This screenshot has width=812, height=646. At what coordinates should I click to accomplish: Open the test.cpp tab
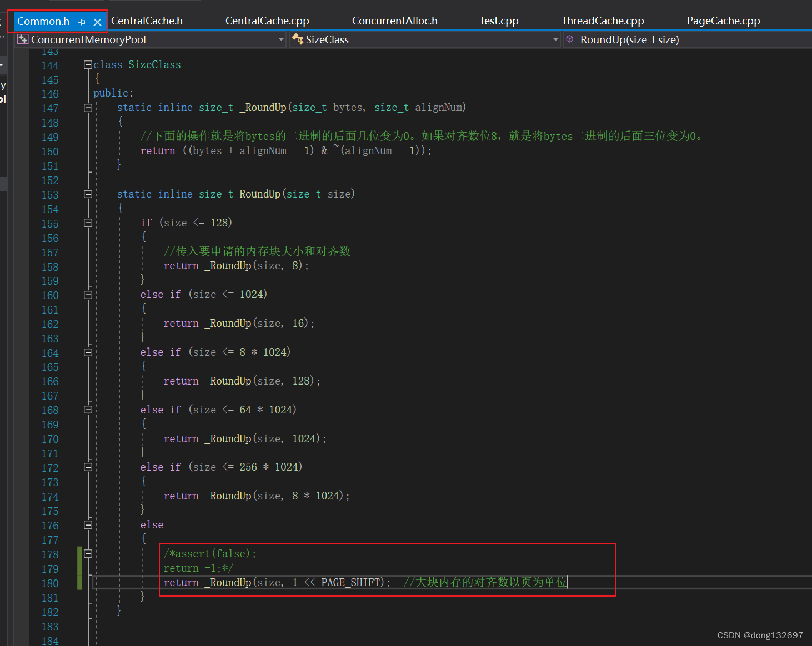(499, 21)
